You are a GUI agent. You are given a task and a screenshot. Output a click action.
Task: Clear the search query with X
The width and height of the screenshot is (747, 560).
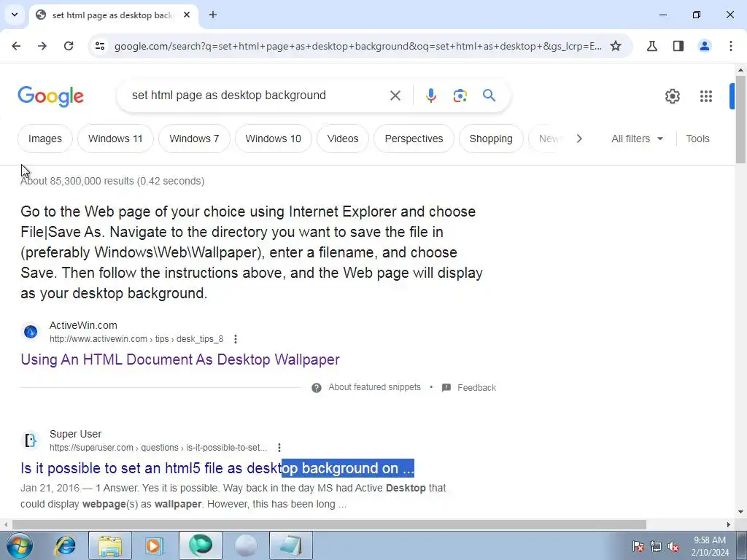coord(395,96)
